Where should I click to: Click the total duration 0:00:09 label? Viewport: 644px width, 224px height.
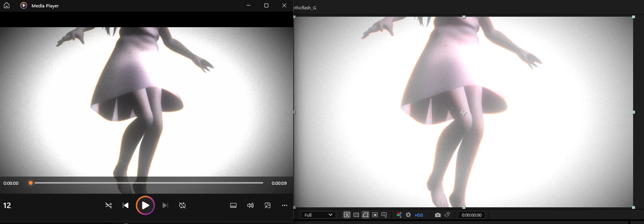click(x=279, y=183)
